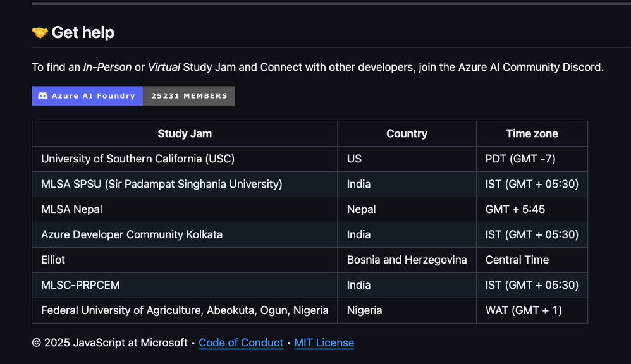Click the MLSC-PRPCEM table cell
This screenshot has height=364, width=631.
point(80,285)
